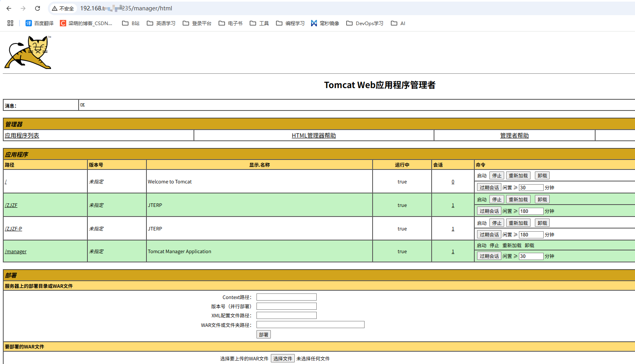Open the 英语学习 bookmark folder

161,23
